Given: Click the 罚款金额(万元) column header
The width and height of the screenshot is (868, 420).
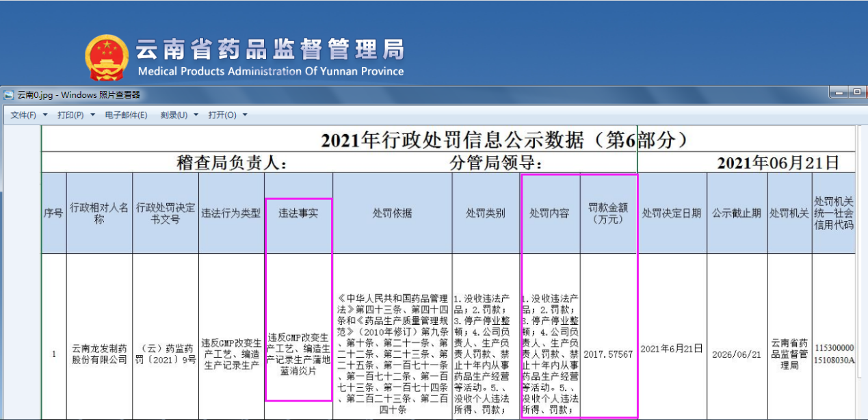Looking at the screenshot, I should tap(609, 213).
